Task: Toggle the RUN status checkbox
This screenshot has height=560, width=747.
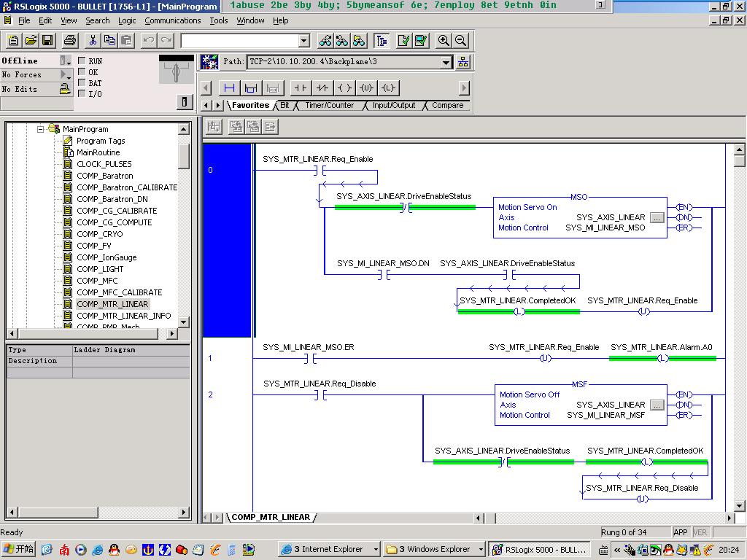Action: click(x=82, y=61)
